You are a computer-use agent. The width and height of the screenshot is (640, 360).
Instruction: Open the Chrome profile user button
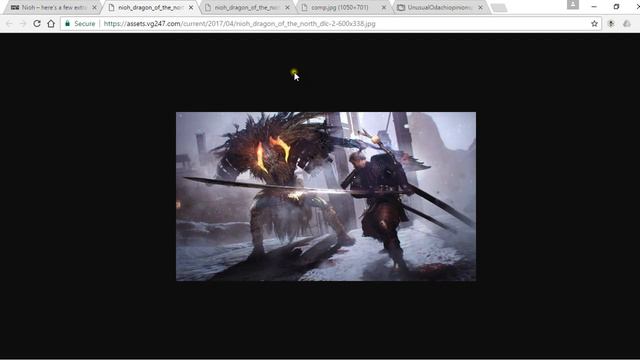coord(573,4)
